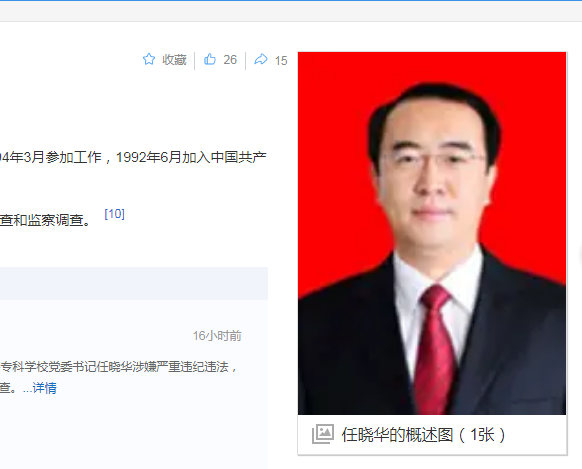Click the text 查和监察调查
This screenshot has height=469, width=582.
45,220
